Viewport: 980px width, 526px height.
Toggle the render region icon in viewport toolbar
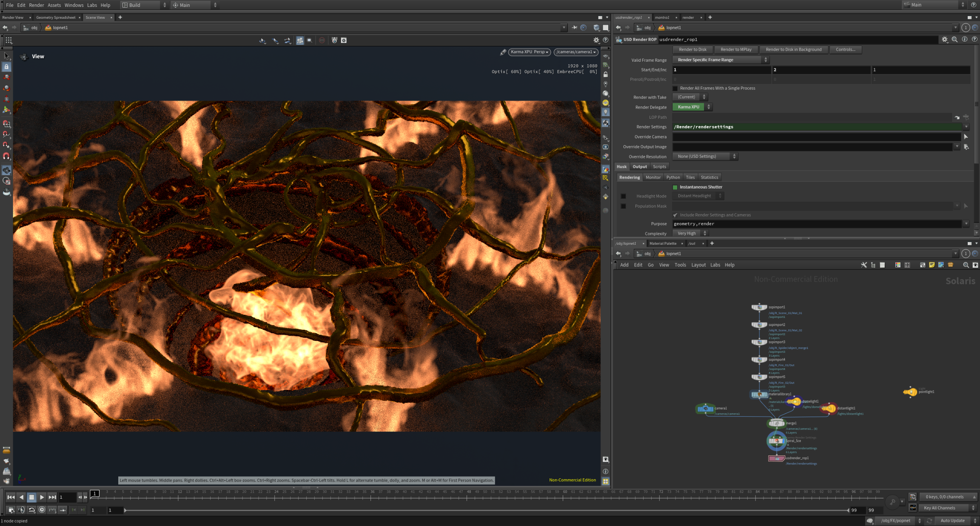click(x=310, y=40)
